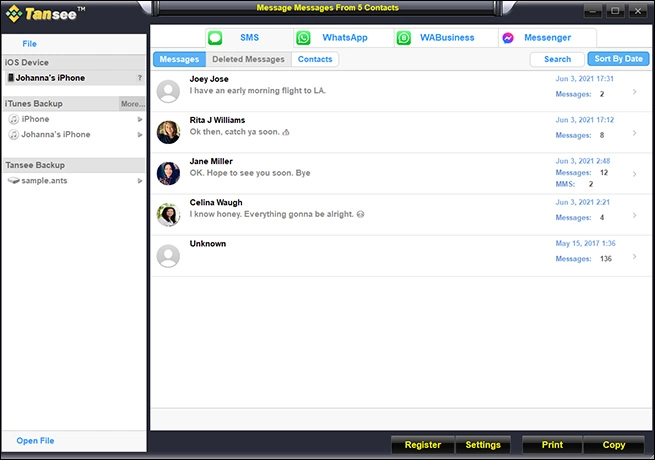
Task: Click Jane Miller's avatar picture
Action: pyautogui.click(x=169, y=173)
